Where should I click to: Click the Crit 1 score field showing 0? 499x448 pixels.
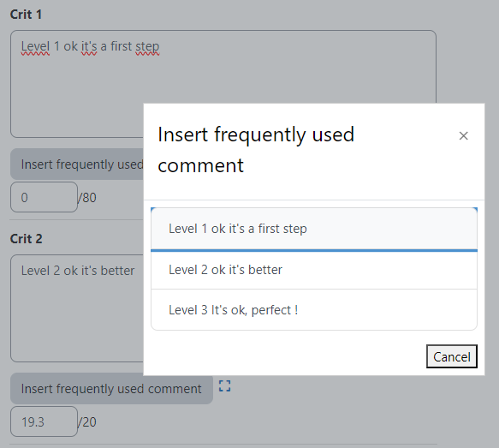[44, 197]
